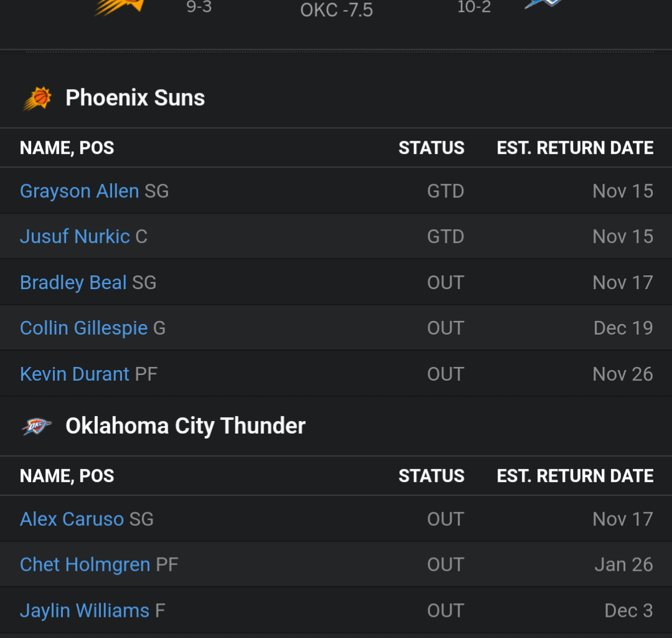View Chet Holmgren's profile

[85, 564]
